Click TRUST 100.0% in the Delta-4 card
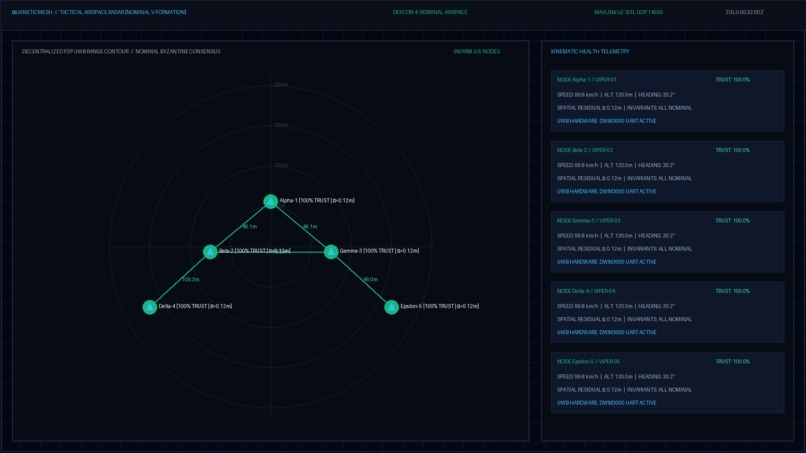Screen dimensions: 806x453 (732, 291)
